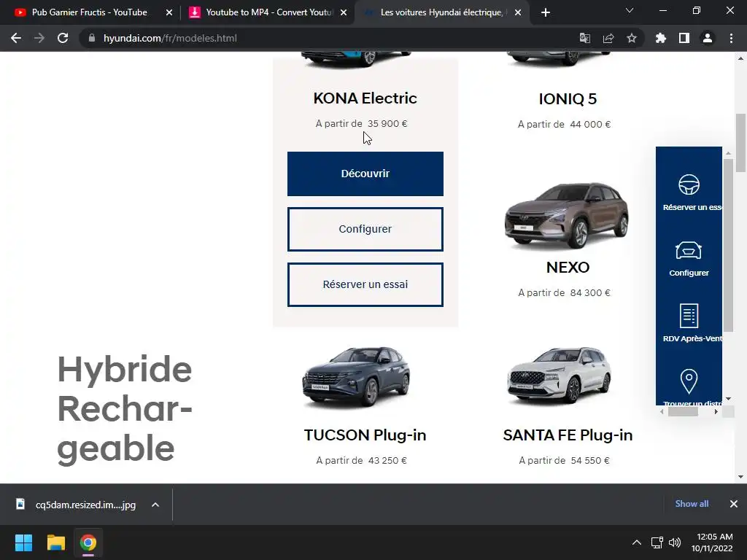Click the location pin distributor icon
747x560 pixels.
tap(689, 381)
